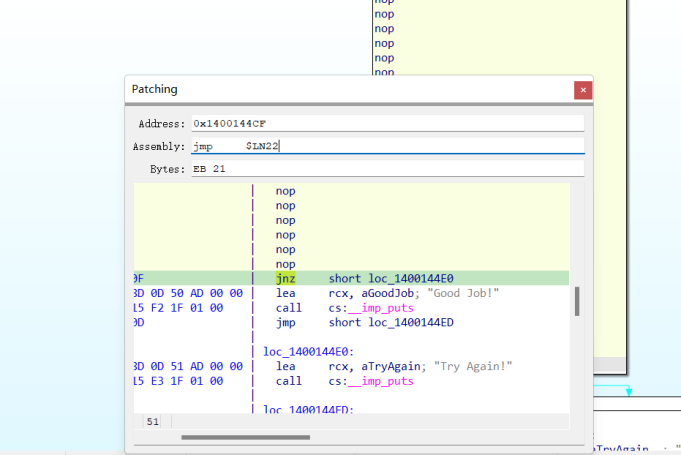681x455 pixels.
Task: Click the short loc_1400144E0 jump operand
Action: pyautogui.click(x=391, y=278)
